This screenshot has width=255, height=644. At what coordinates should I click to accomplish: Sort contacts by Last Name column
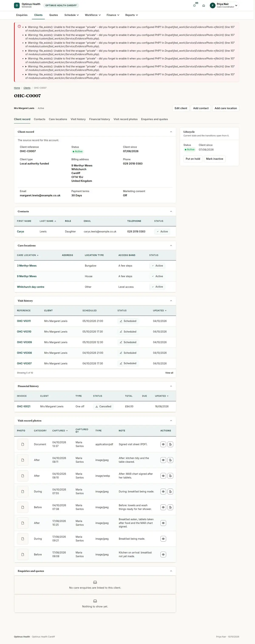click(x=48, y=221)
